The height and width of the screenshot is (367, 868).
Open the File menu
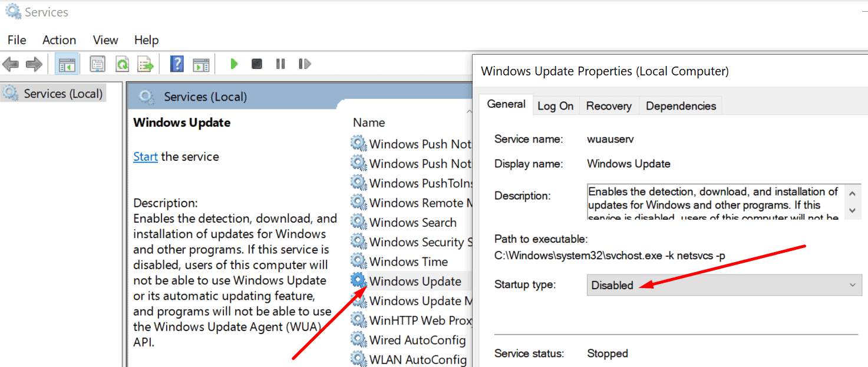pyautogui.click(x=16, y=40)
